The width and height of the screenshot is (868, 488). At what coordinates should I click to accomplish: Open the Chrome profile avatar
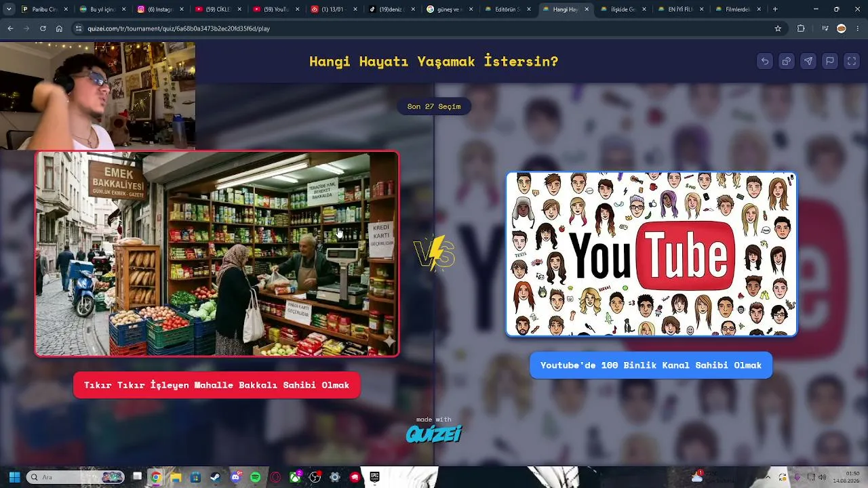point(842,28)
